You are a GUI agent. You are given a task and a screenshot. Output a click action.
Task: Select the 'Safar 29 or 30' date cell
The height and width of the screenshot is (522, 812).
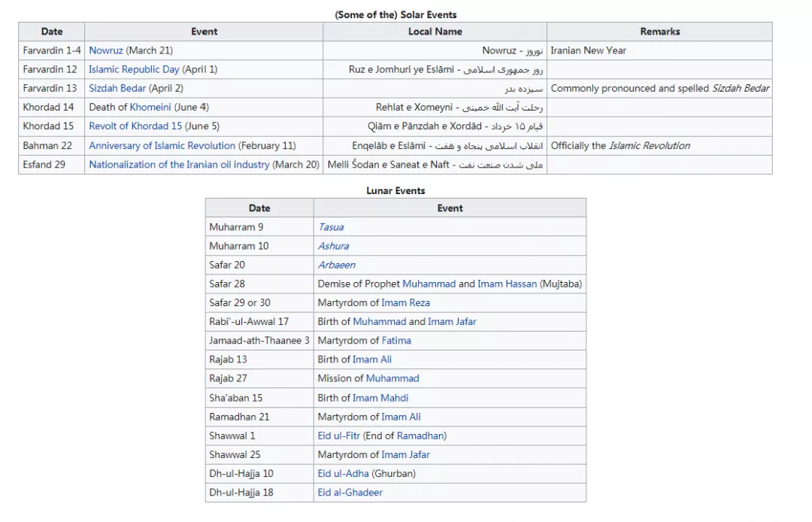click(x=259, y=303)
